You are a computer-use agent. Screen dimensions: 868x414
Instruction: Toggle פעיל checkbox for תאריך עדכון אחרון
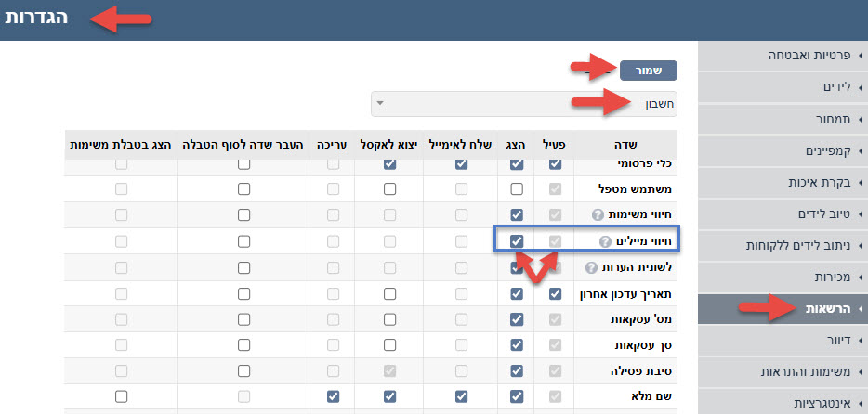(x=556, y=293)
